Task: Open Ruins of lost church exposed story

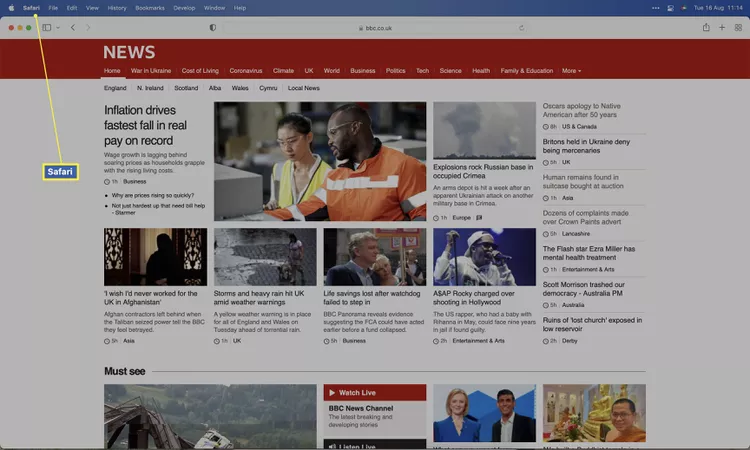Action: click(x=592, y=324)
